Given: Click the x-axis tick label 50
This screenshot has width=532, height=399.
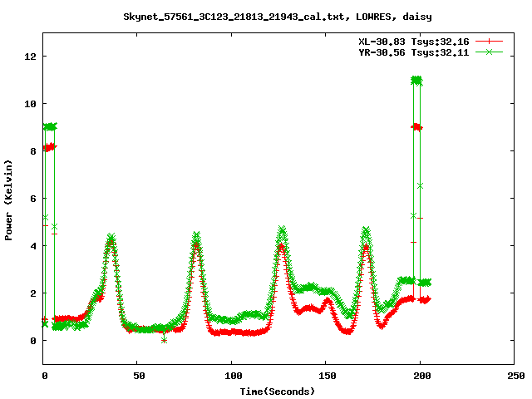Looking at the screenshot, I should 139,376.
